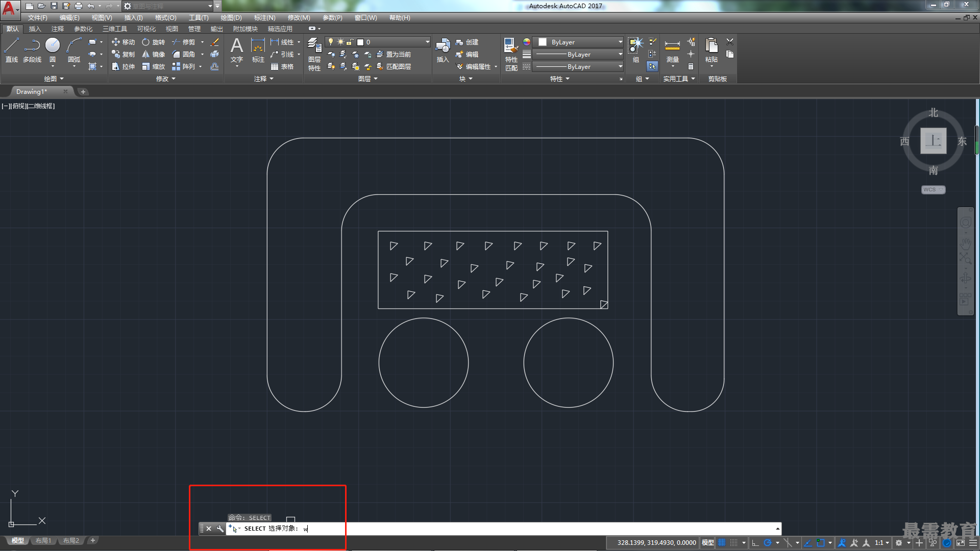Click the Fillet (圆角) tool
980x551 pixels.
(x=184, y=54)
